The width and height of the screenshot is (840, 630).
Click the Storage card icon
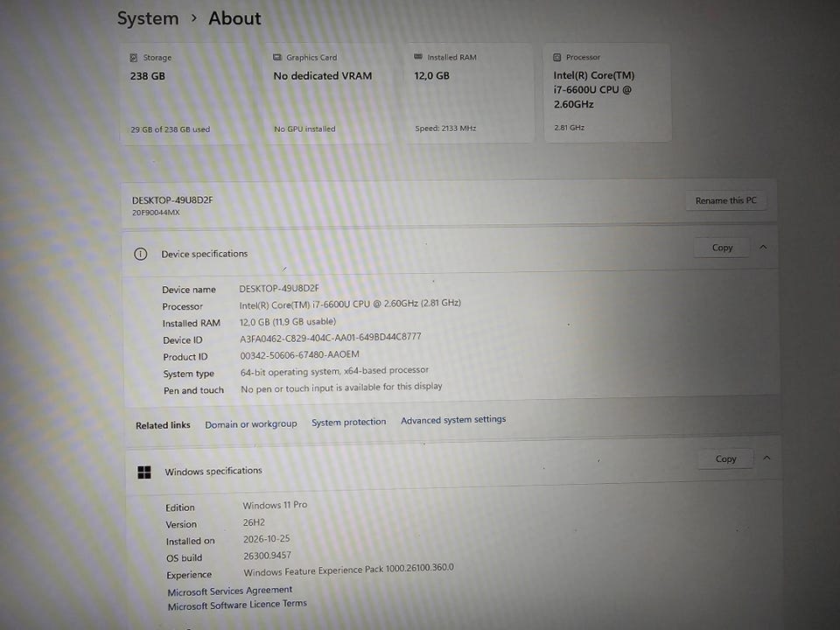click(133, 58)
